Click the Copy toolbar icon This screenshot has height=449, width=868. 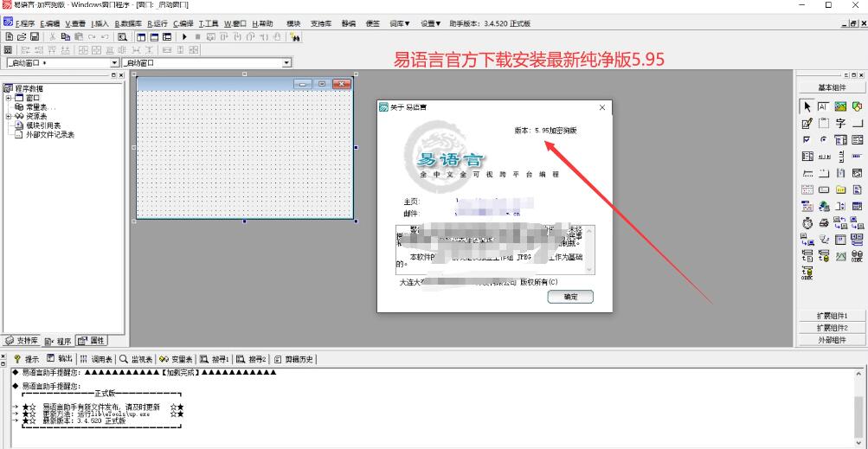coord(65,36)
